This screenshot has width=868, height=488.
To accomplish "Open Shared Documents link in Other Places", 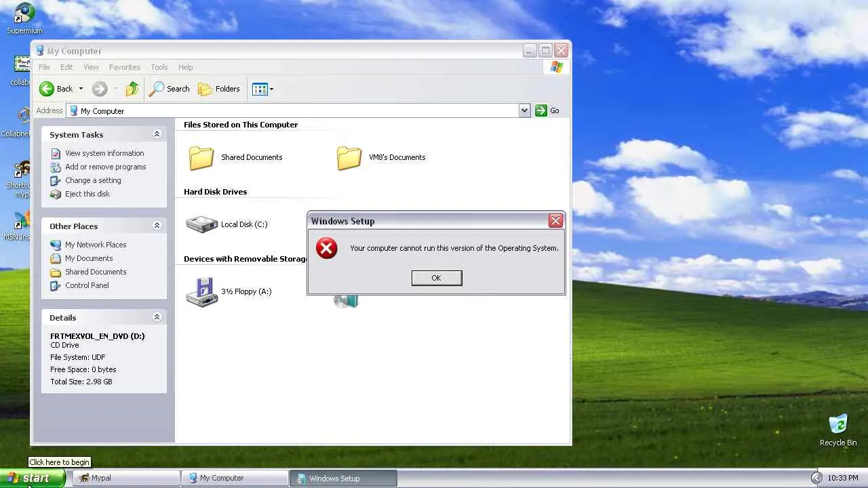I will [x=96, y=272].
